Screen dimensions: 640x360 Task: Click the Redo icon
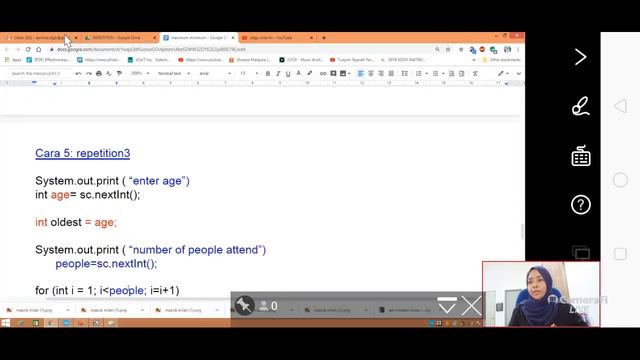click(x=89, y=73)
